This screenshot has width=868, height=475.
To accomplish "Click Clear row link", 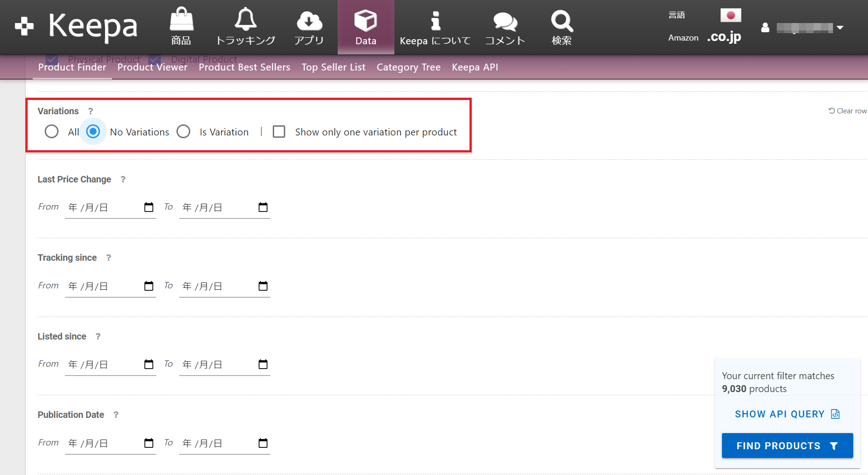I will tap(848, 111).
